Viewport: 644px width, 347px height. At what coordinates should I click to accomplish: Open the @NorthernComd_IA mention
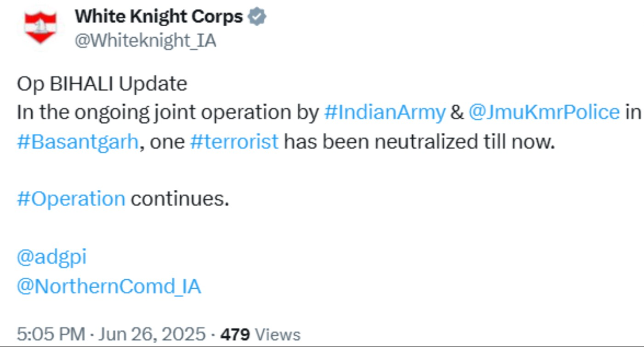click(109, 286)
